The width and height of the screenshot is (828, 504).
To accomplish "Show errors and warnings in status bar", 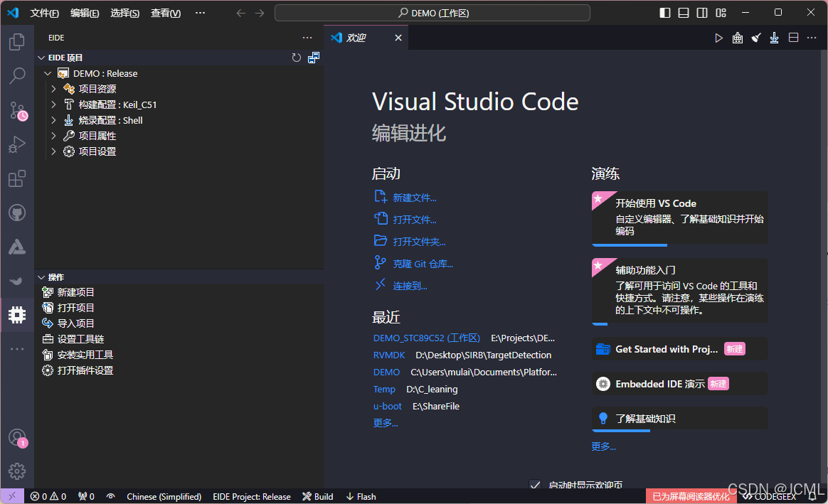I will click(x=48, y=496).
